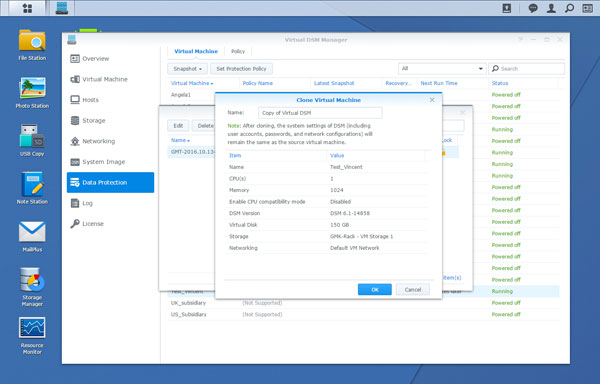Select the UK_subsidiary virtual machine row
Image resolution: width=600 pixels, height=384 pixels.
(364, 303)
